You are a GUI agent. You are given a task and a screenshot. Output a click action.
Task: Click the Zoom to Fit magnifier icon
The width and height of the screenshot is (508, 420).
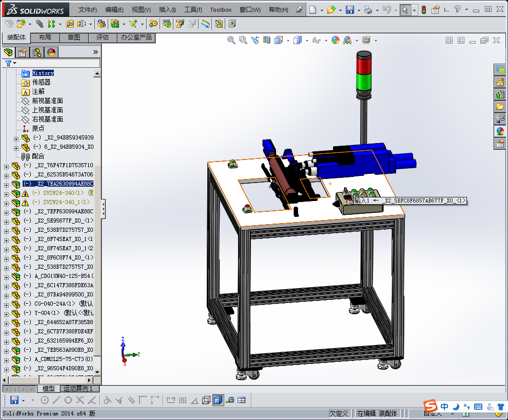click(231, 40)
